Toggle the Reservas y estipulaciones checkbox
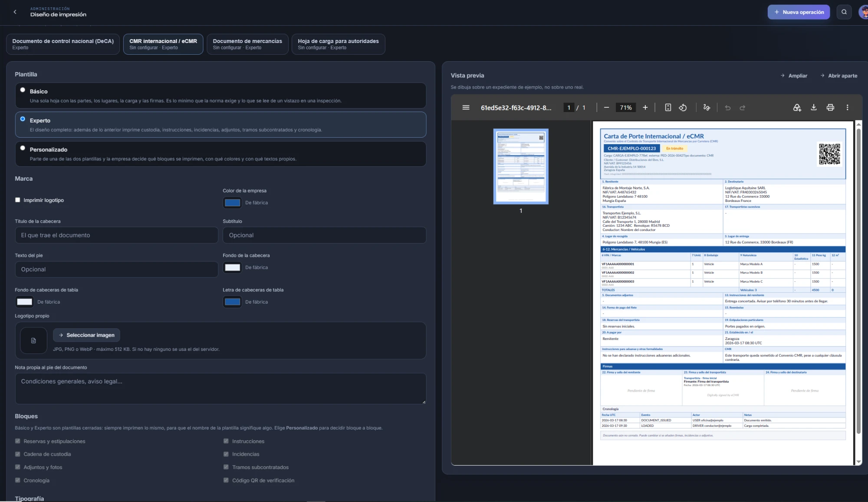 (x=18, y=441)
